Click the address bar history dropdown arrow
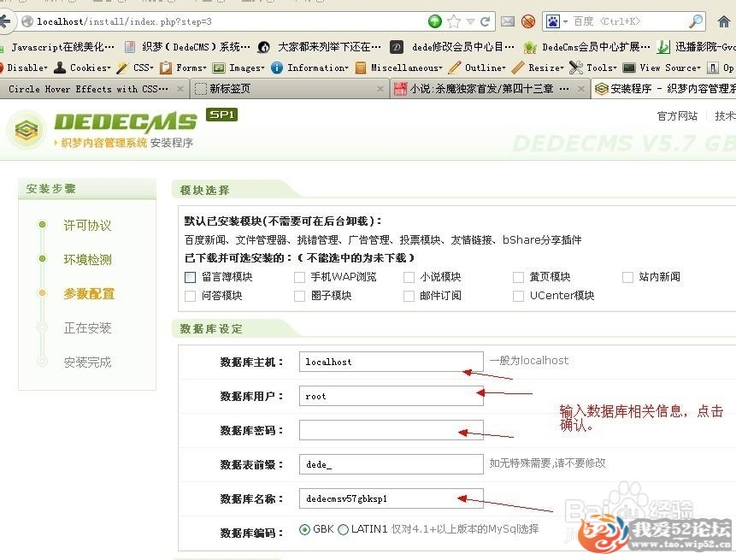Screen dimensions: 736x560 point(470,21)
